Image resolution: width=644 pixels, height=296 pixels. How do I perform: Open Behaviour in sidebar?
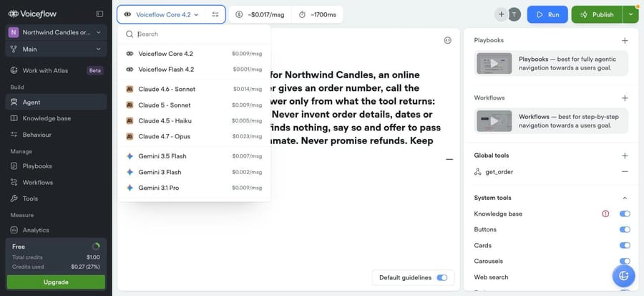56,135
